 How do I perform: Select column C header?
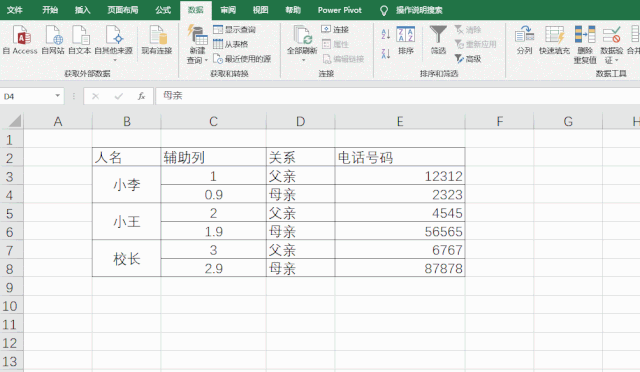coord(213,121)
